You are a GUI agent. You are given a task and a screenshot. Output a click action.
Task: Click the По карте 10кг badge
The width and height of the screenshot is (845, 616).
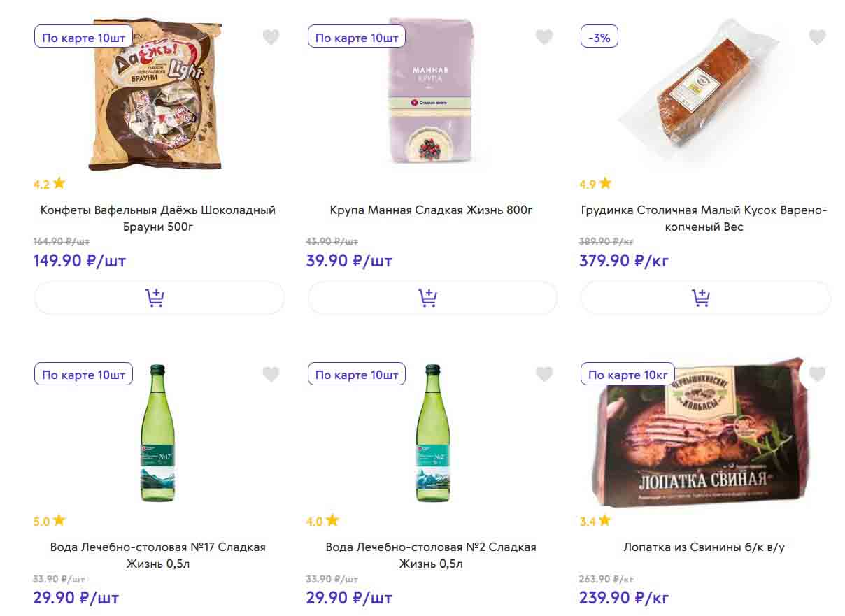click(x=627, y=375)
